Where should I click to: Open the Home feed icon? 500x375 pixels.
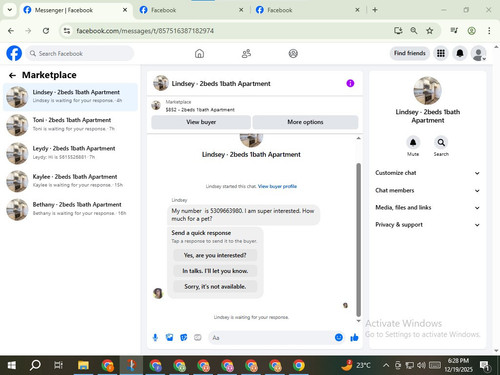[x=199, y=53]
